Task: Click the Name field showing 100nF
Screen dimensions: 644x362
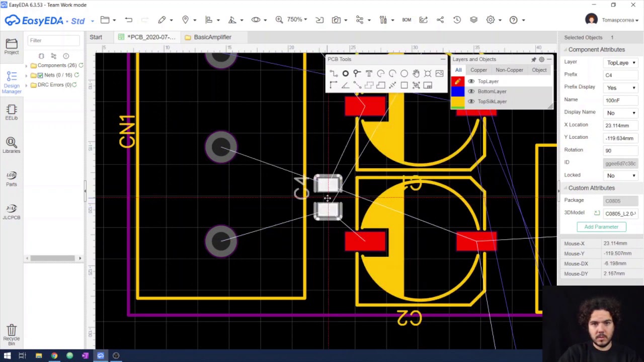Action: point(620,101)
